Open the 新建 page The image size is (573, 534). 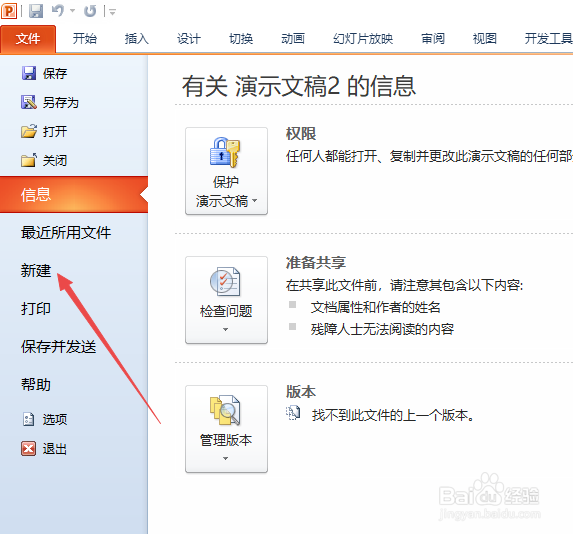click(x=36, y=270)
